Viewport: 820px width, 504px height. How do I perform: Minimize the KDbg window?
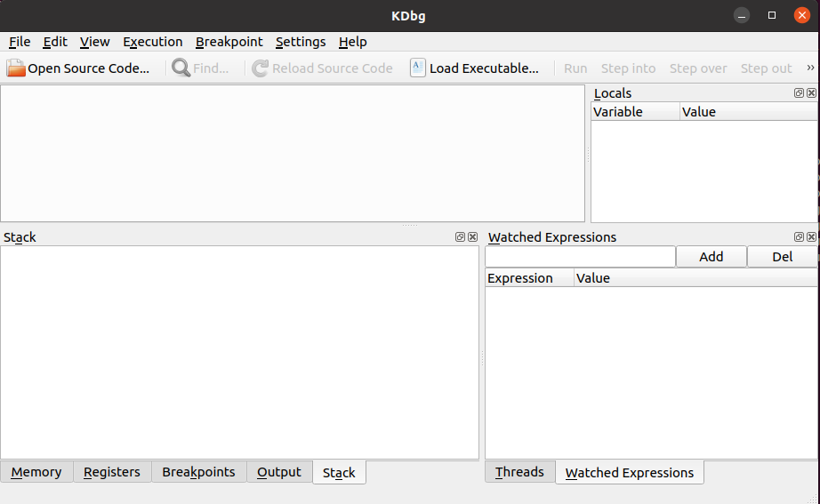point(742,15)
